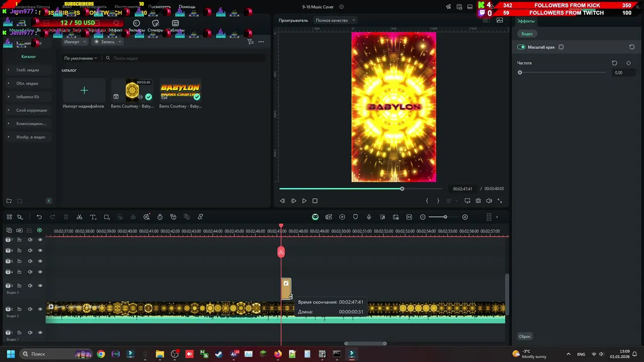Add keyframe diamond for Частота
Viewport: 644px width, 362px height.
[x=628, y=63]
